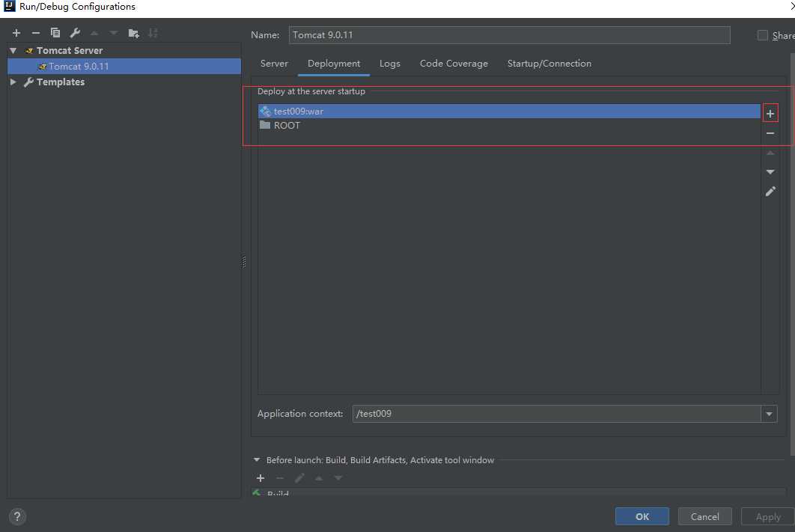Add artifact to deployment list
795x532 pixels.
770,114
